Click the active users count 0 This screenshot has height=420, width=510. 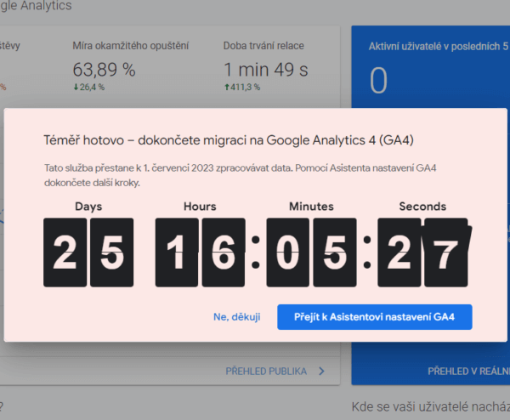[378, 82]
